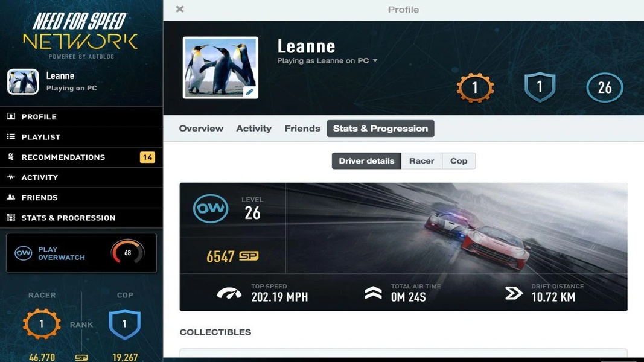This screenshot has width=644, height=362.
Task: Click the large penguin profile picture
Action: tap(220, 68)
